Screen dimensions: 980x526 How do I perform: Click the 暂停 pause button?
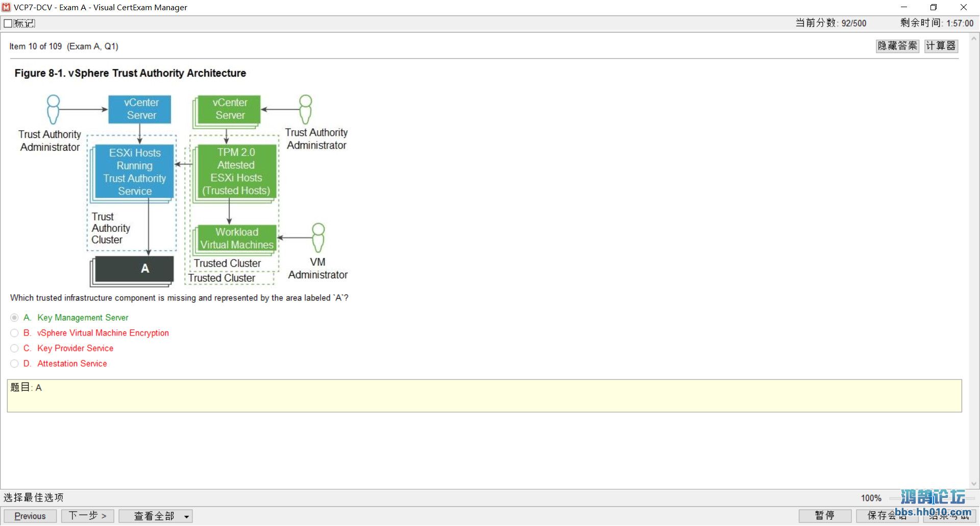[x=825, y=516]
